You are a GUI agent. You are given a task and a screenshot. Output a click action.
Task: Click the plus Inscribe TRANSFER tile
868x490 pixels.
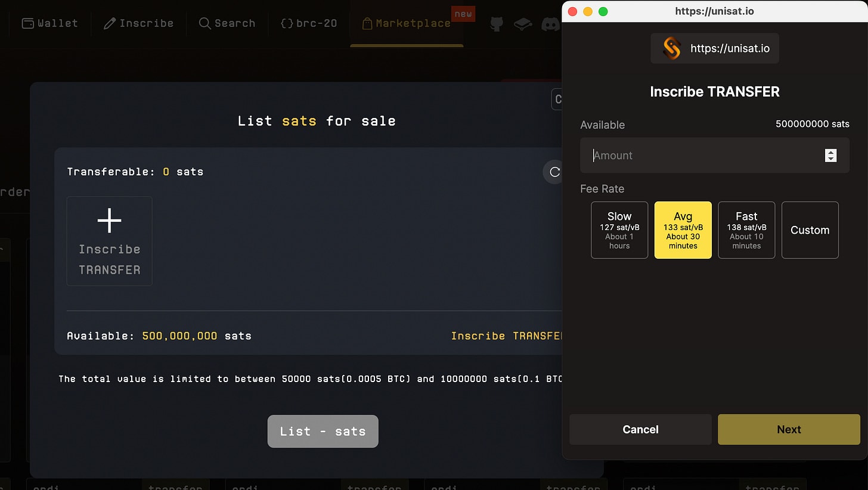[x=109, y=241]
